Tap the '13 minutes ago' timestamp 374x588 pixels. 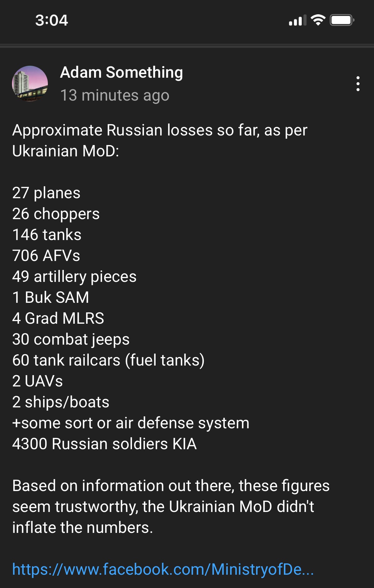click(x=115, y=96)
